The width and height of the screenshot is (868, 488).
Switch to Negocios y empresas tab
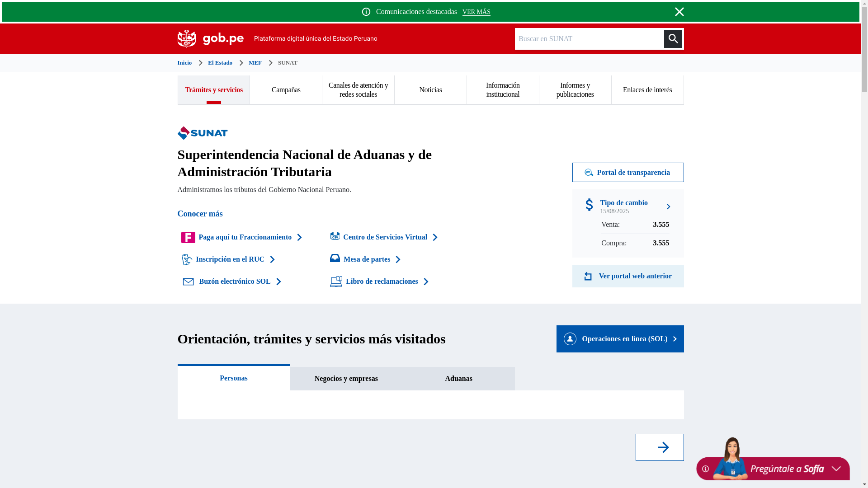[x=346, y=379]
